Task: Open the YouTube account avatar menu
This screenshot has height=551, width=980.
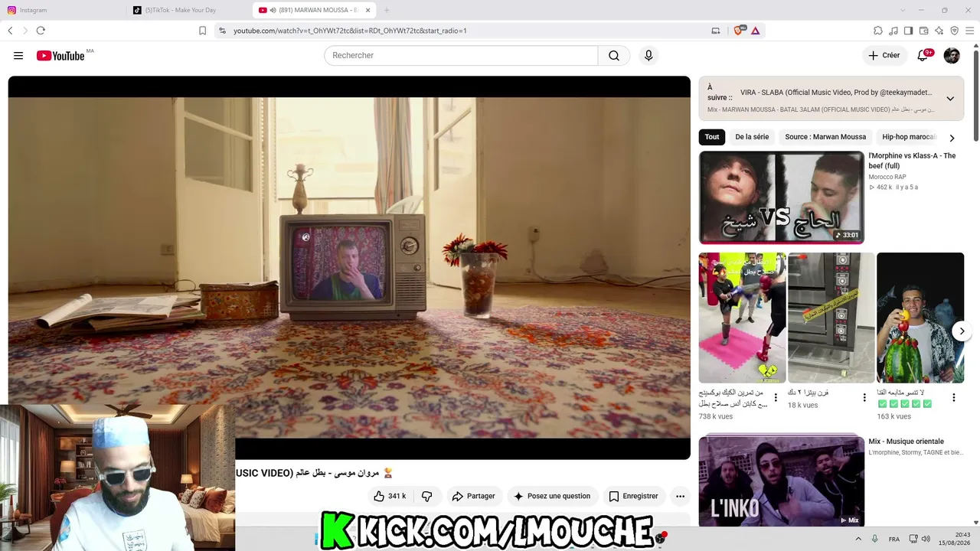Action: click(x=952, y=56)
